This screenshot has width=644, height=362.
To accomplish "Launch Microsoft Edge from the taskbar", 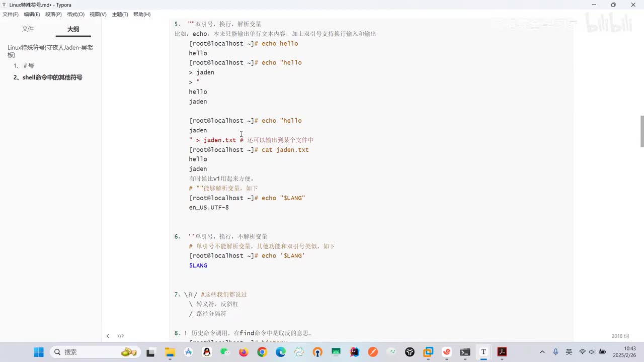I will [280, 352].
